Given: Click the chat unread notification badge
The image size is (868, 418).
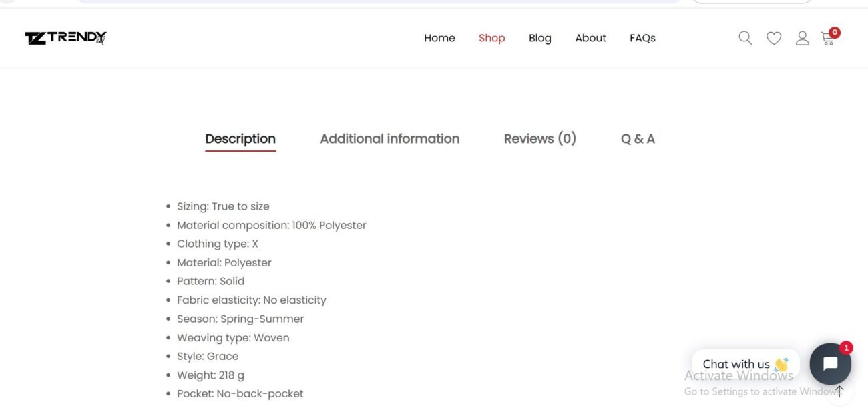Looking at the screenshot, I should pos(846,347).
